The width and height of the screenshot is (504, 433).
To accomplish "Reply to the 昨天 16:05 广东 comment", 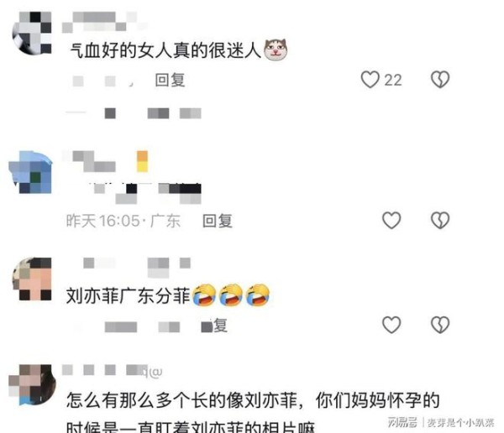I will coord(218,221).
